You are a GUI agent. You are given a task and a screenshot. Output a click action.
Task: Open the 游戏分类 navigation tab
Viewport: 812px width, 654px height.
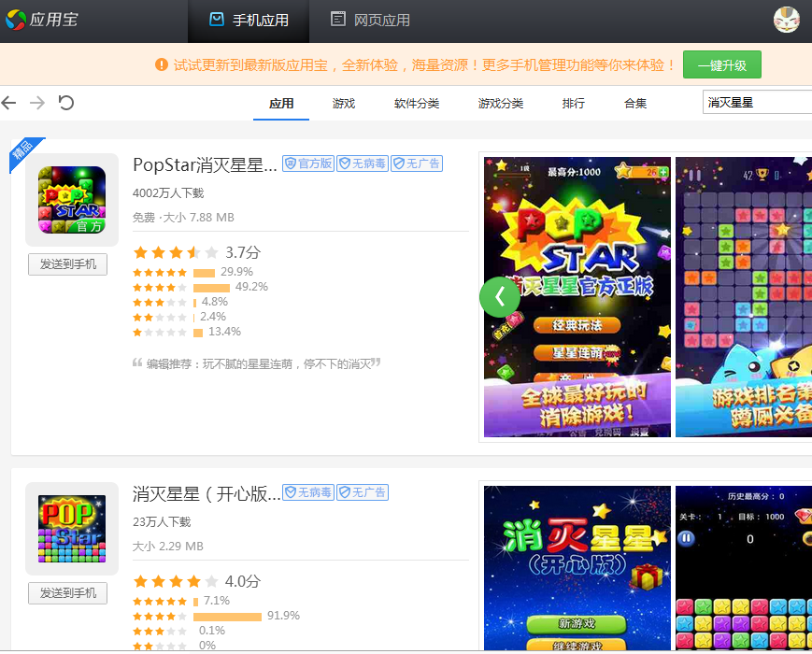pos(500,104)
